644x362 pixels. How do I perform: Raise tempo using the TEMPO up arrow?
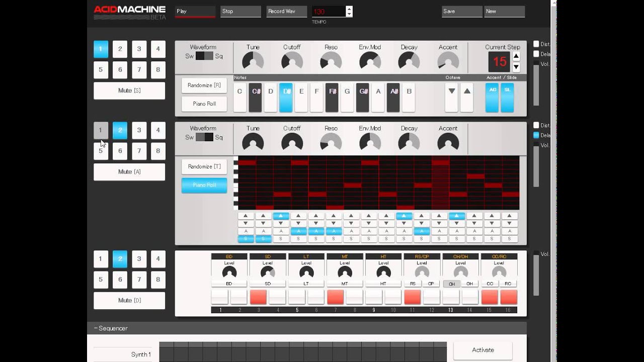pos(349,9)
